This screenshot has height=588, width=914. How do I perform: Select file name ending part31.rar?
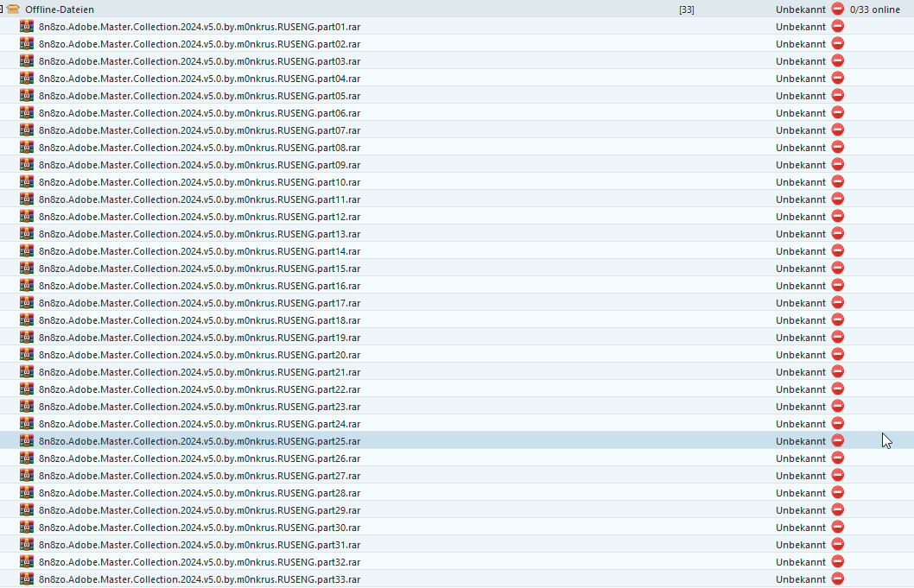click(200, 545)
